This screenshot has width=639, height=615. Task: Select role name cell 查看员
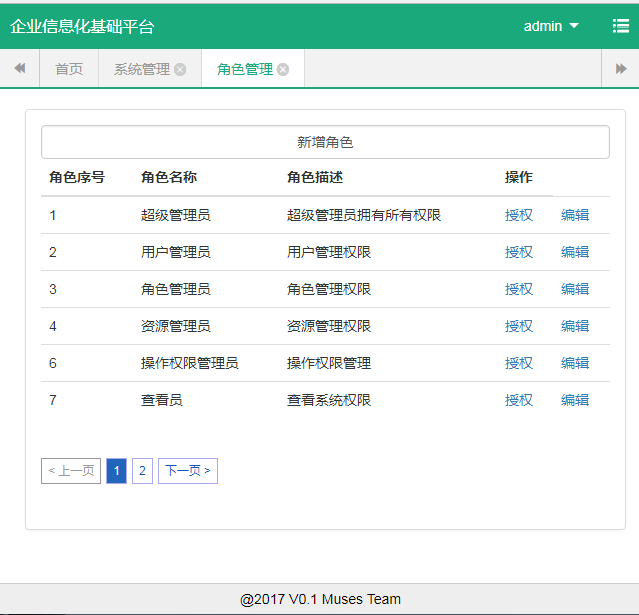click(162, 400)
